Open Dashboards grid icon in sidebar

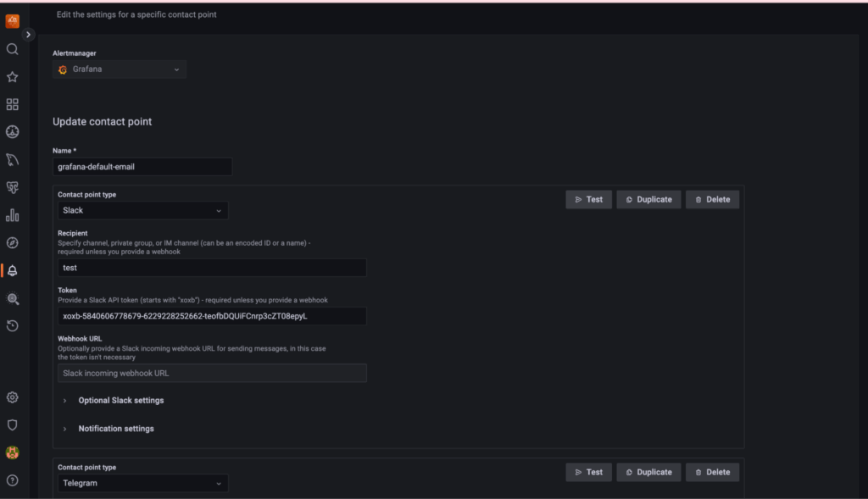12,104
